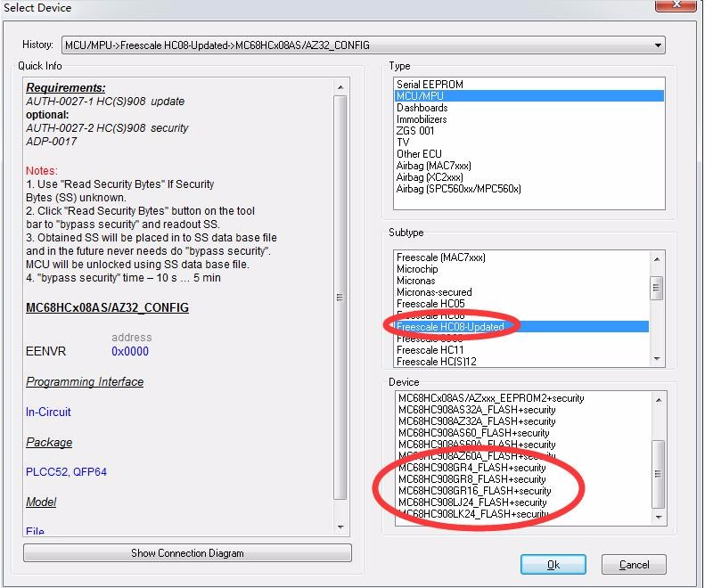
Task: Confirm selection with Ok button
Action: tap(553, 564)
